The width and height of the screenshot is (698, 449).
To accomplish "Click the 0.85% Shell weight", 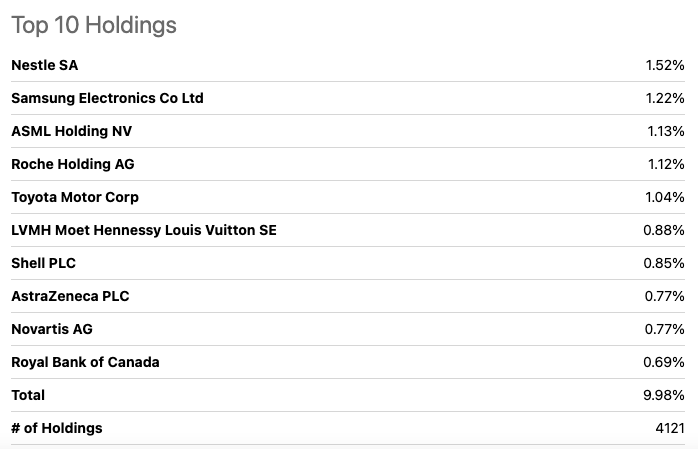I will tap(664, 263).
